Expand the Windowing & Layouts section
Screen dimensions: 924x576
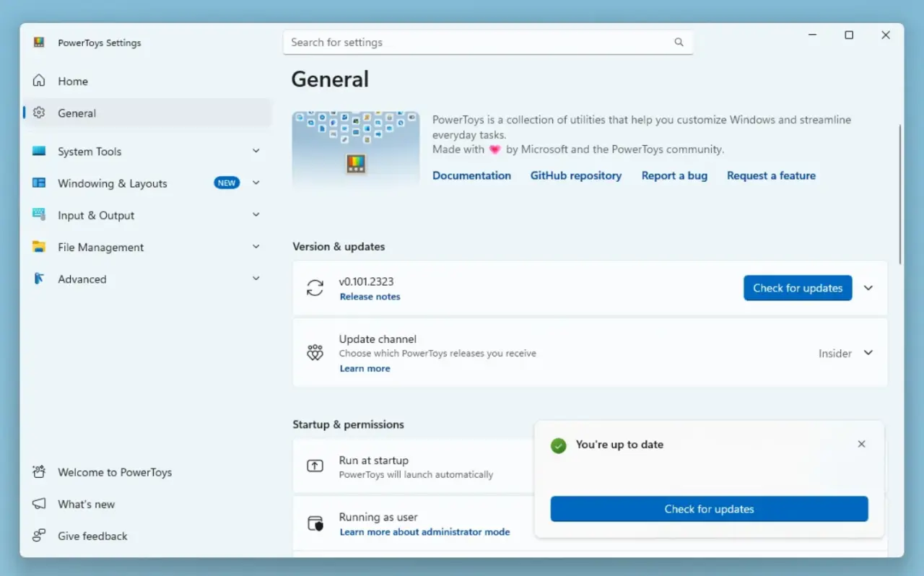(x=256, y=183)
